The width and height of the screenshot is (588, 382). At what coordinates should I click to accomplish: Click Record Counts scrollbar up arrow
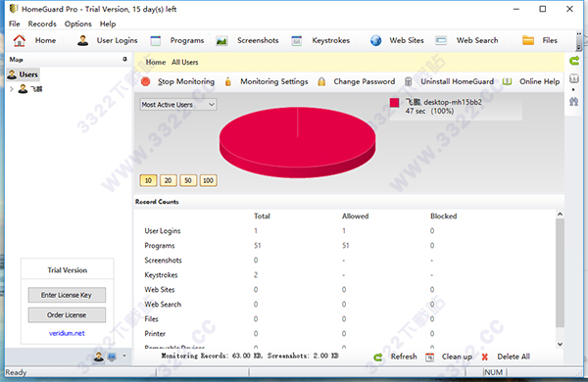560,215
